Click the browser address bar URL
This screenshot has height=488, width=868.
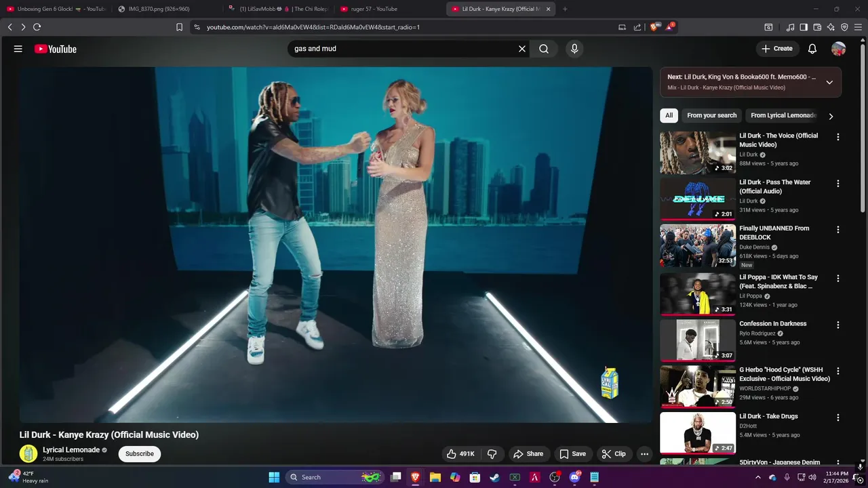(313, 27)
